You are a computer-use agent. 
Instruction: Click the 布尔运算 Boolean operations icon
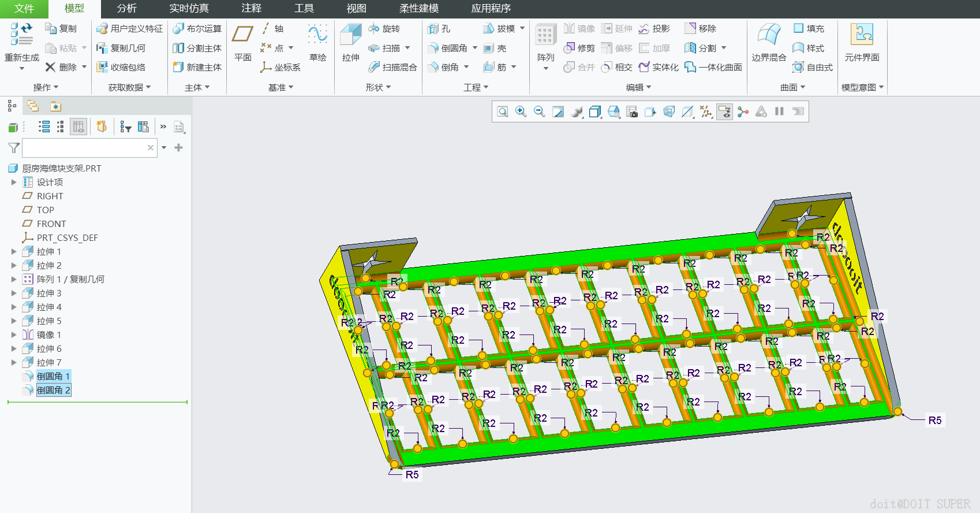[197, 28]
